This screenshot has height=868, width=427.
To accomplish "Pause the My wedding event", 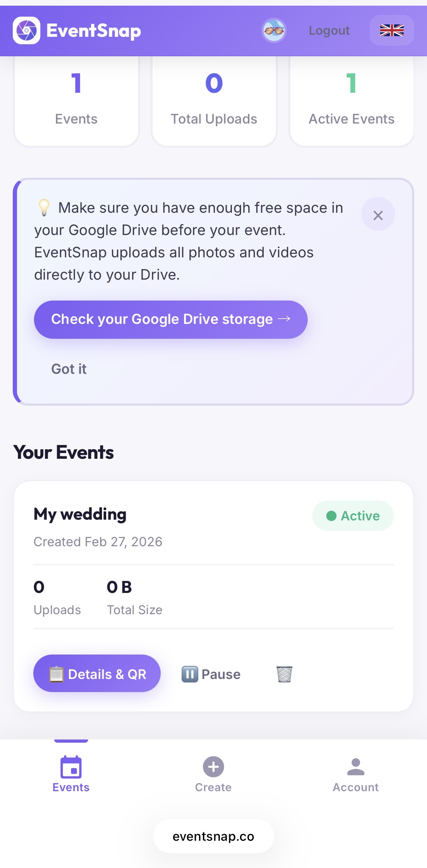I will coord(211,674).
